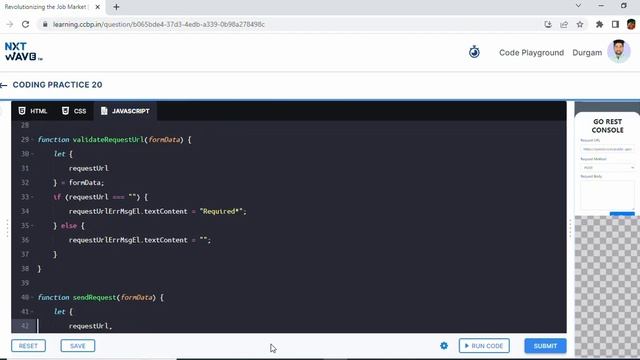Open the Request Method dropdown in preview
The height and width of the screenshot is (360, 640).
click(x=607, y=167)
